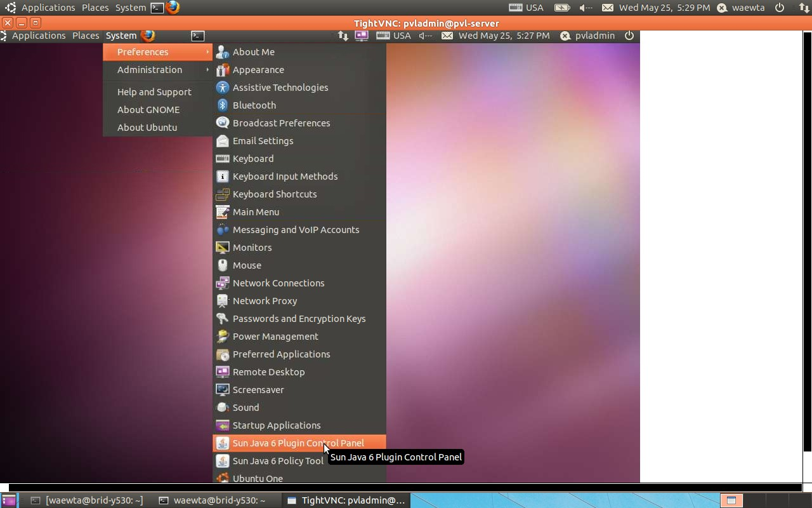812x508 pixels.
Task: Click the local panel battery indicator
Action: coord(561,8)
